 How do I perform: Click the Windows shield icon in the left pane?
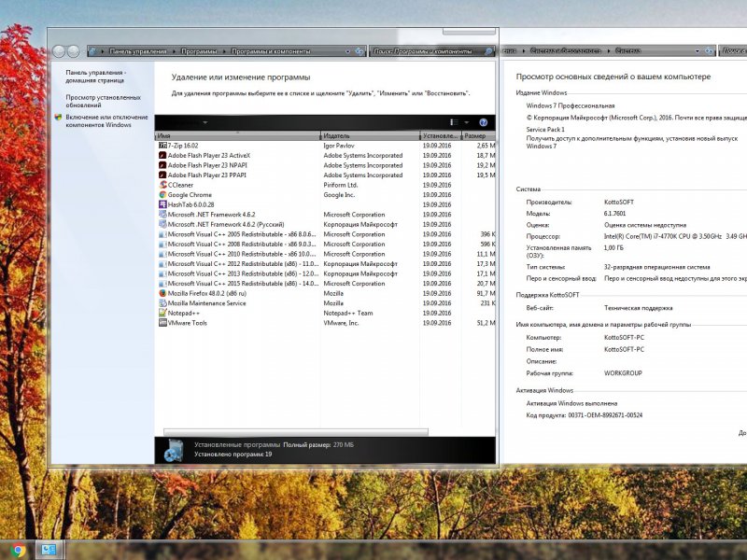click(58, 118)
